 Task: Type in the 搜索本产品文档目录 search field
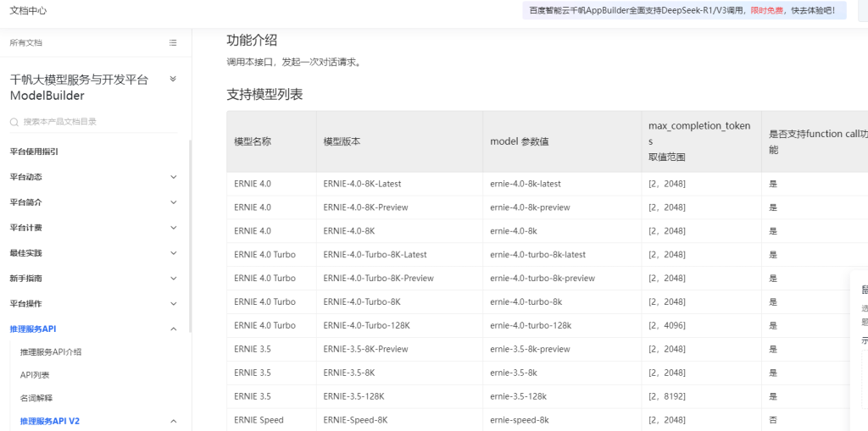click(x=93, y=122)
